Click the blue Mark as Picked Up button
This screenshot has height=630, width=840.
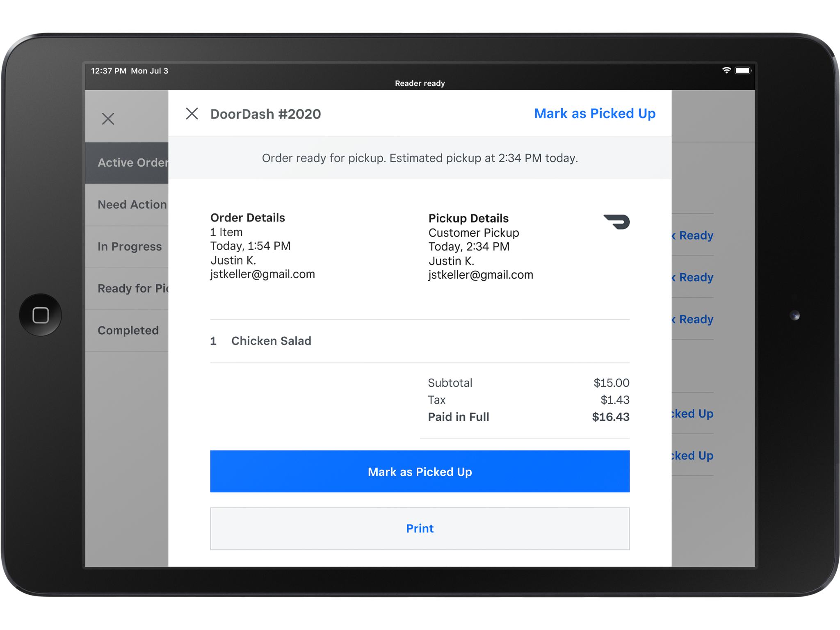click(x=420, y=471)
